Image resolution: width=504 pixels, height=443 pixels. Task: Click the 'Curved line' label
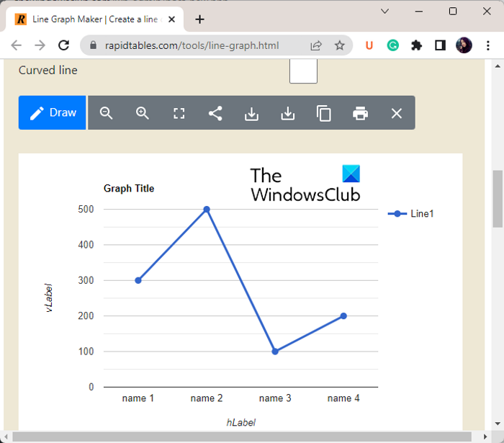click(x=48, y=70)
